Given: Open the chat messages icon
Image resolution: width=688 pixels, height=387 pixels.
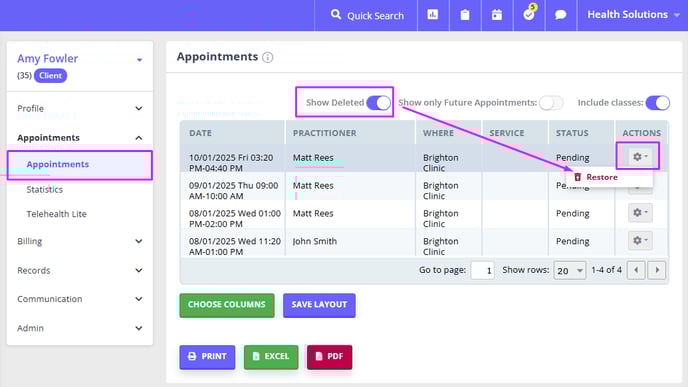Looking at the screenshot, I should (x=560, y=15).
